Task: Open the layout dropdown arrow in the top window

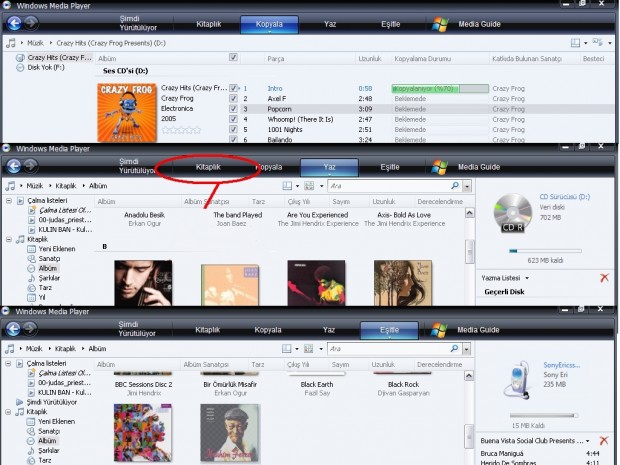Action: click(x=586, y=43)
